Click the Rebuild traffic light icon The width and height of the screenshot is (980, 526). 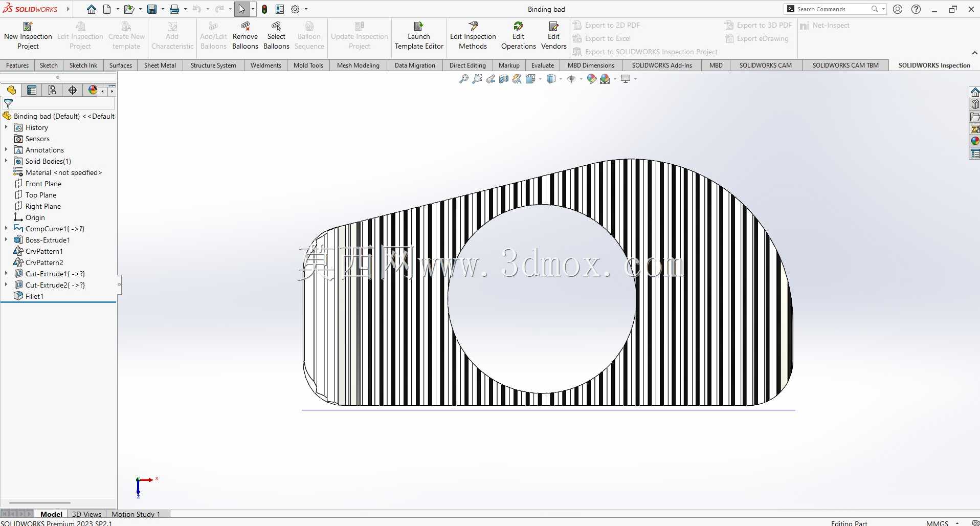tap(264, 9)
